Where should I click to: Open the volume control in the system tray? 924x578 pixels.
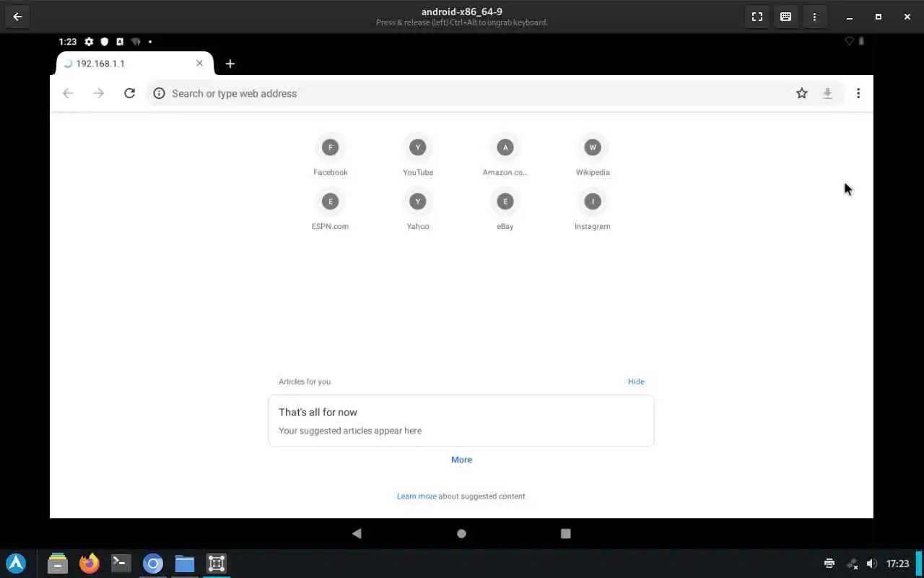tap(872, 564)
